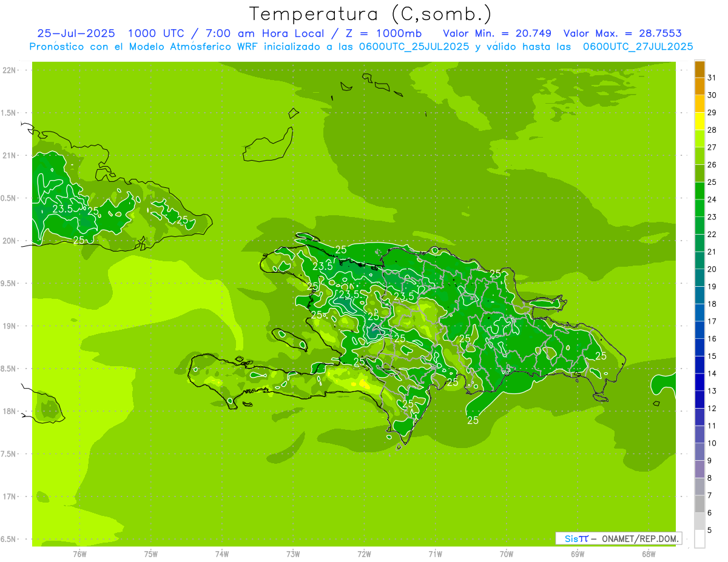Image resolution: width=728 pixels, height=562 pixels.
Task: Pick the brown swatch above legend value 31
Action: click(x=699, y=69)
